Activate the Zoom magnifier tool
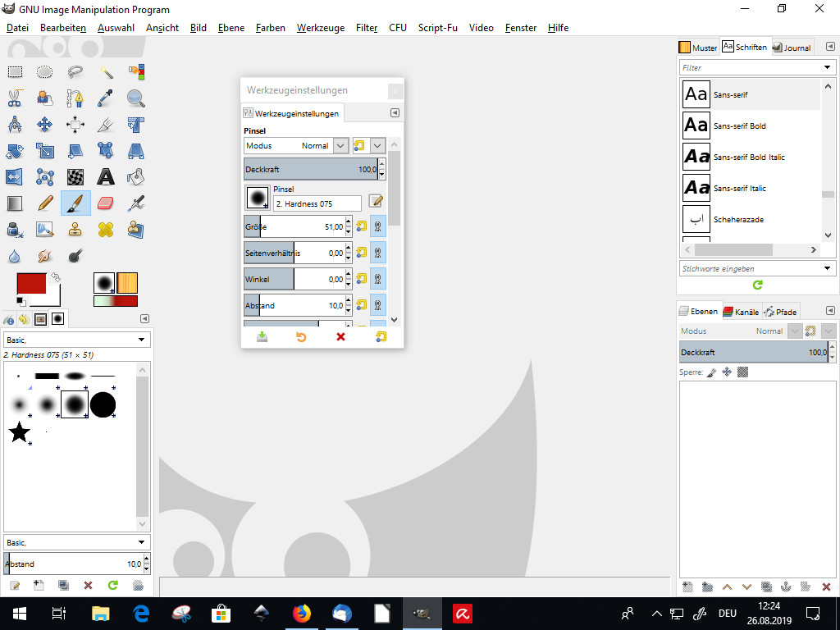 point(136,98)
